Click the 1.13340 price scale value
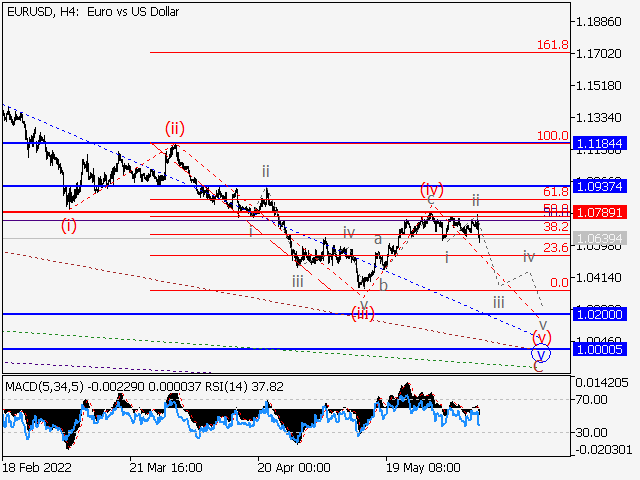This screenshot has width=640, height=480. [598, 118]
